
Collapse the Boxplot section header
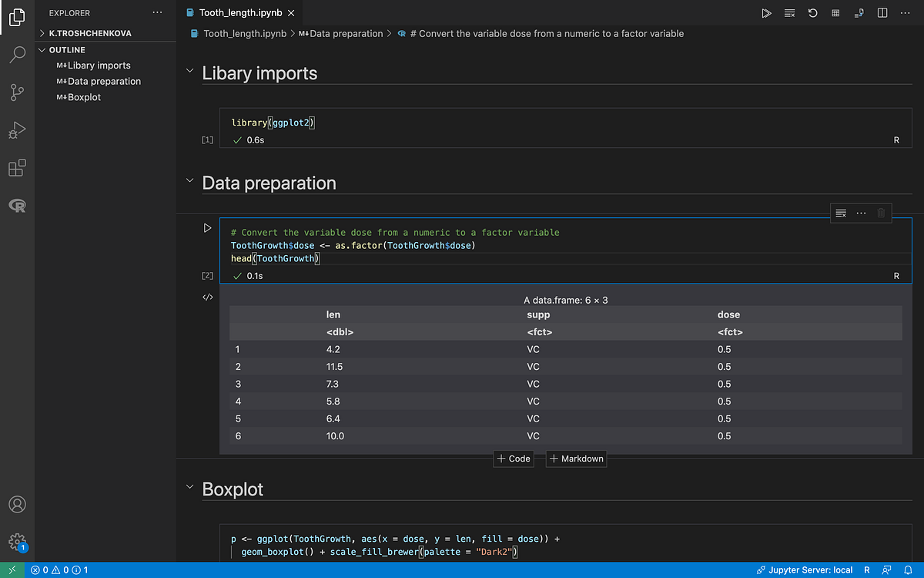click(189, 485)
